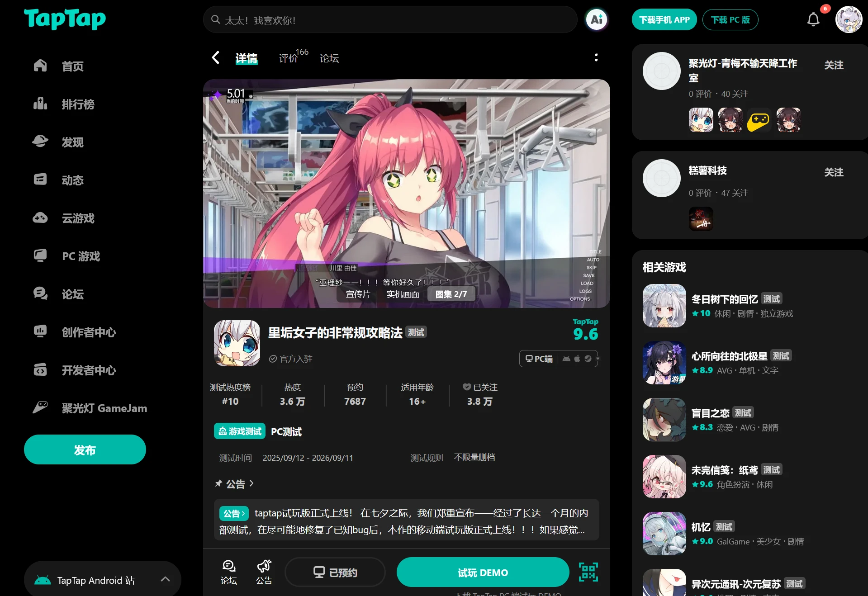
Task: Click the 下载 PC 版 button
Action: (x=730, y=19)
